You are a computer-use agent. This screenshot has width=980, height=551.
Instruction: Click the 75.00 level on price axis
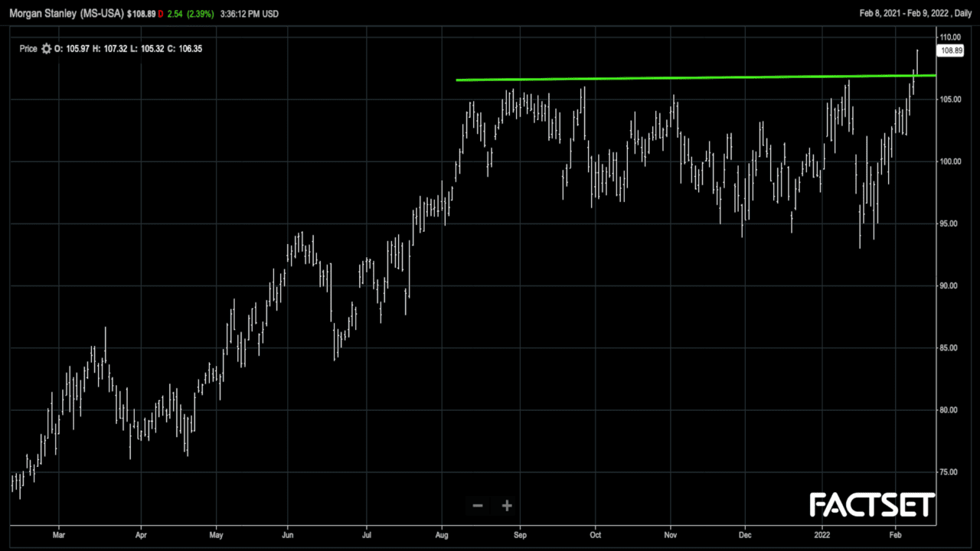[x=951, y=472]
